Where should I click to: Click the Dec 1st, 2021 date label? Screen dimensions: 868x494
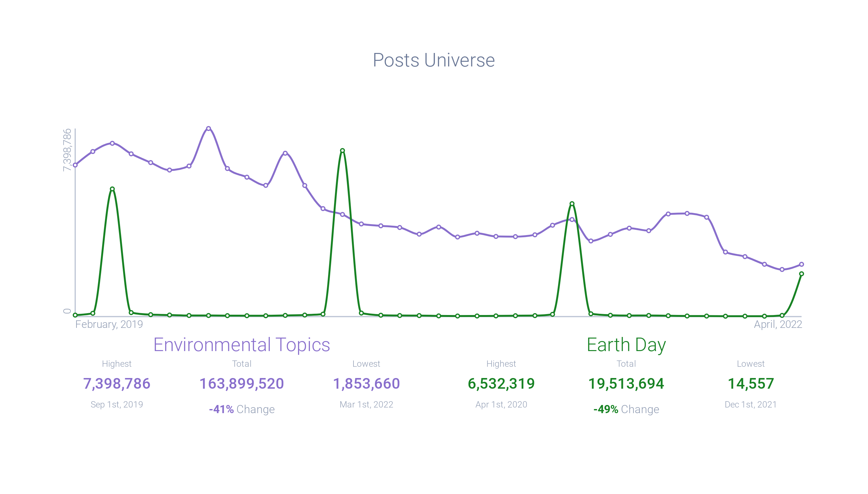[x=750, y=404]
